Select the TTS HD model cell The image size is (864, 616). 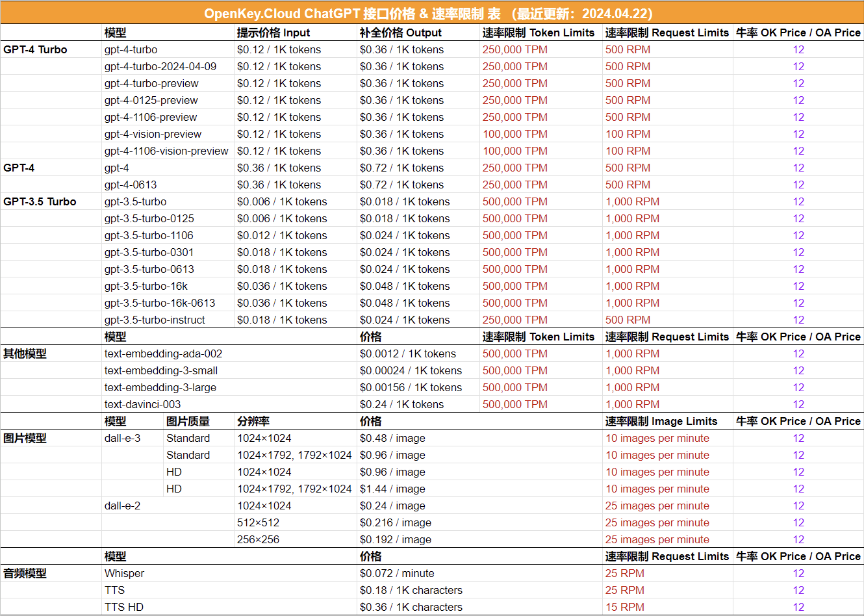[124, 607]
